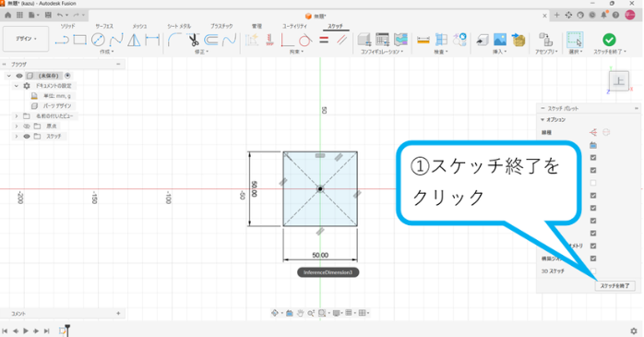Collapse the オプション section in sketch palette
Viewport: 644px width, 337px height.
tap(543, 120)
